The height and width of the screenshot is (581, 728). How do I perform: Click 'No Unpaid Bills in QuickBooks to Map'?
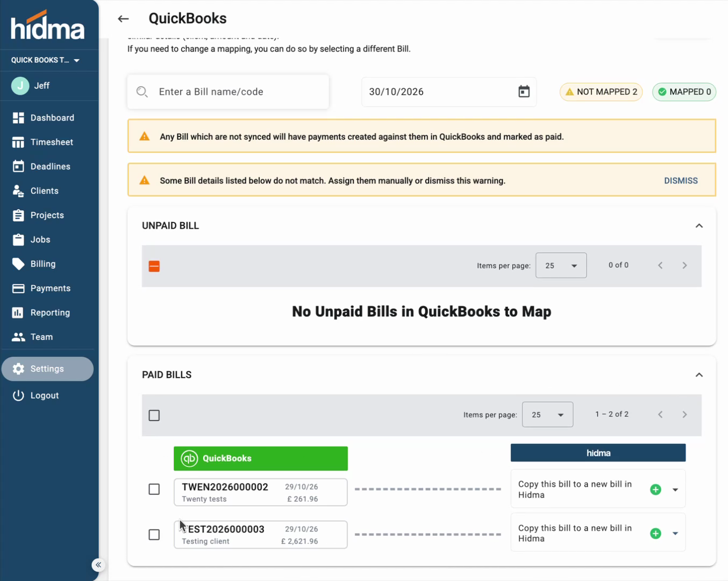(x=422, y=312)
